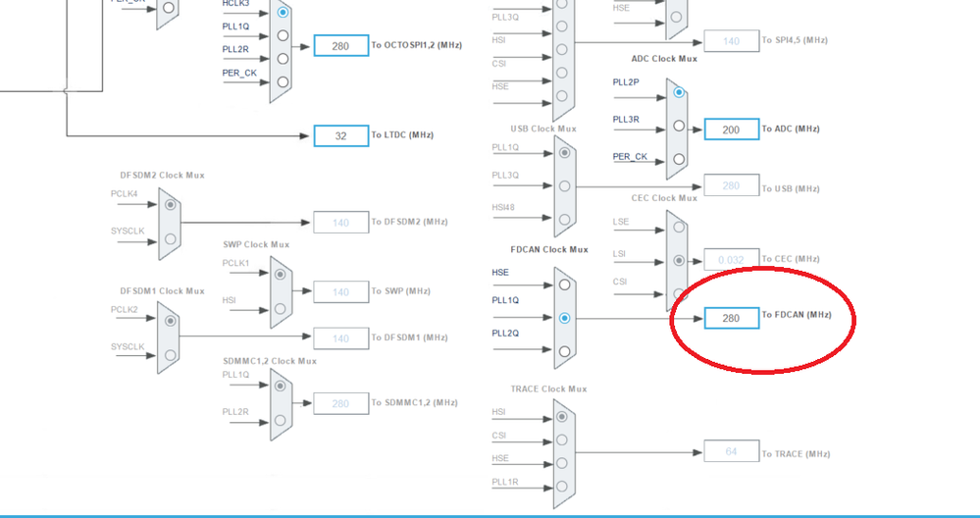The height and width of the screenshot is (518, 980).
Task: Choose PLL2R in SDMMC1,2 Clock Mux
Action: [x=281, y=421]
